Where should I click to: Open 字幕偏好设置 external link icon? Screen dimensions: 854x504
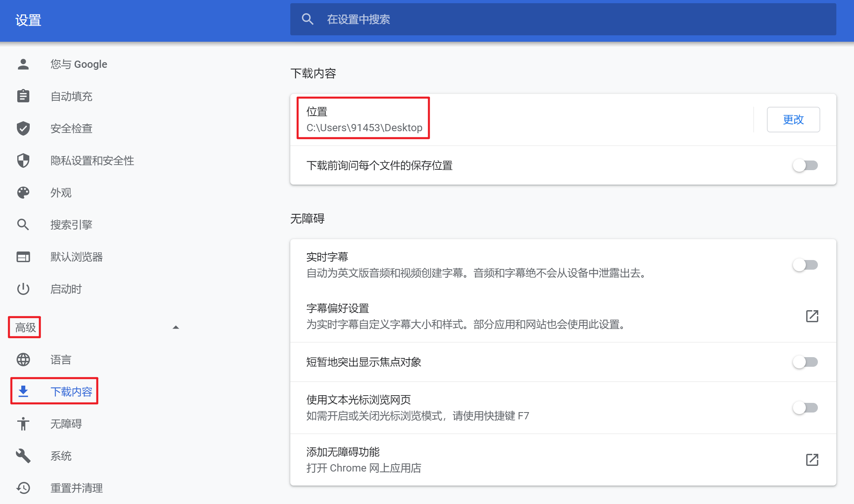(x=812, y=316)
